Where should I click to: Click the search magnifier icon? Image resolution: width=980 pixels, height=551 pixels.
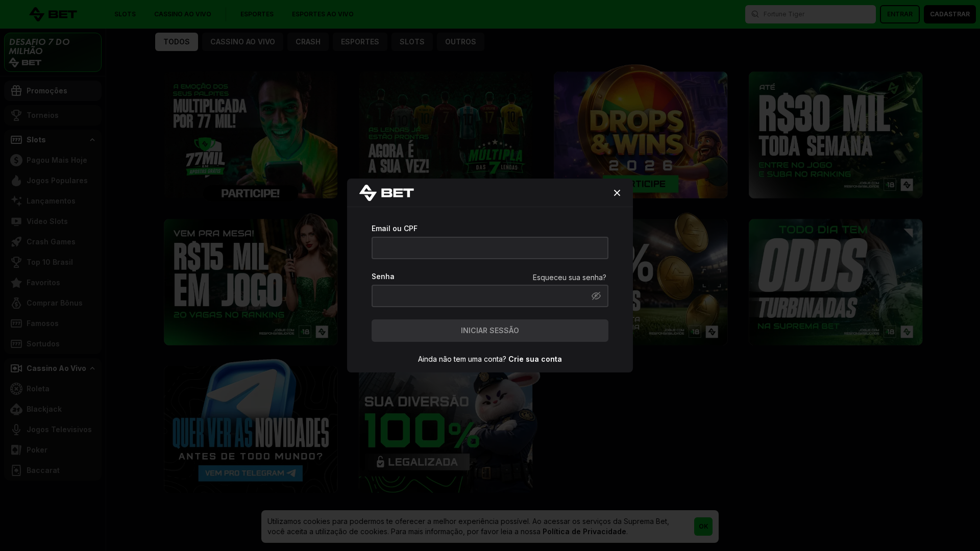pyautogui.click(x=755, y=14)
